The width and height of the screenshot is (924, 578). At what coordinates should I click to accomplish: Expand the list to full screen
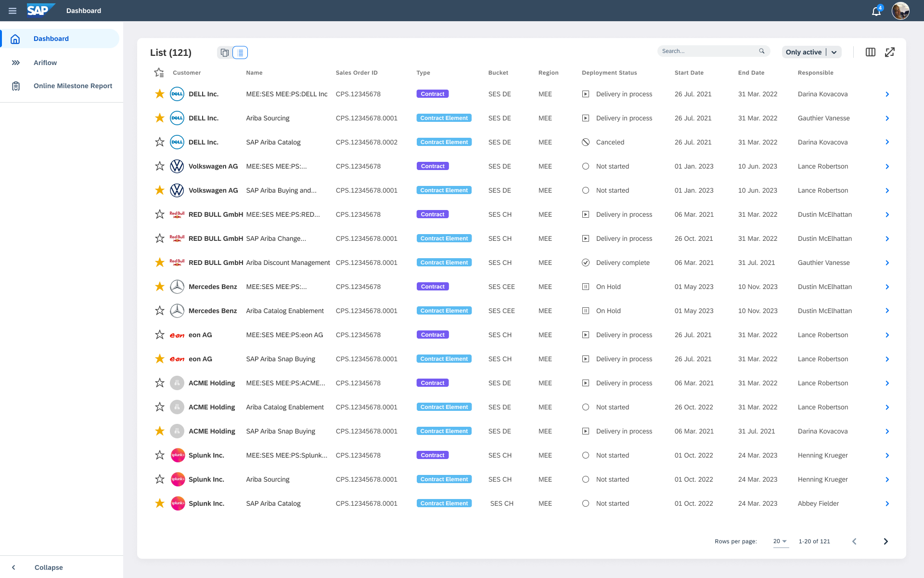[889, 52]
